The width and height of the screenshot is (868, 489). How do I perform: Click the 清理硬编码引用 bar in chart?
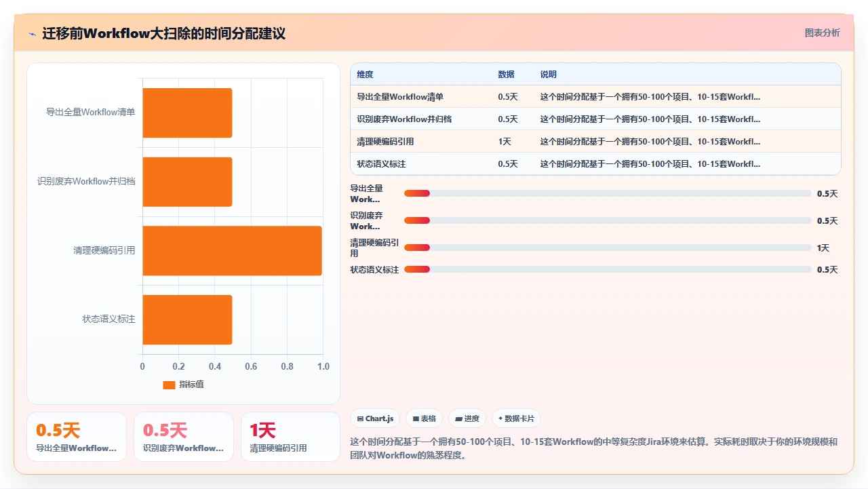coord(232,250)
